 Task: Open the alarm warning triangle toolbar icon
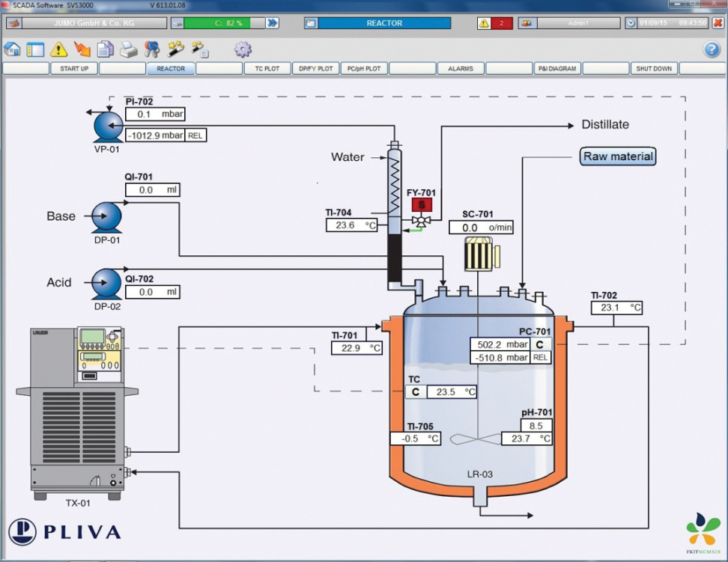[58, 48]
